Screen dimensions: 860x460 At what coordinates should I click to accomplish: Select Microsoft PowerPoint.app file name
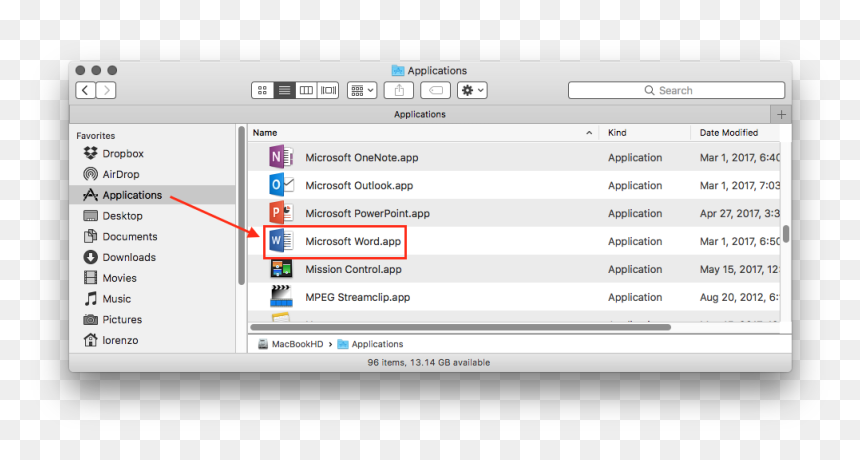click(x=367, y=214)
